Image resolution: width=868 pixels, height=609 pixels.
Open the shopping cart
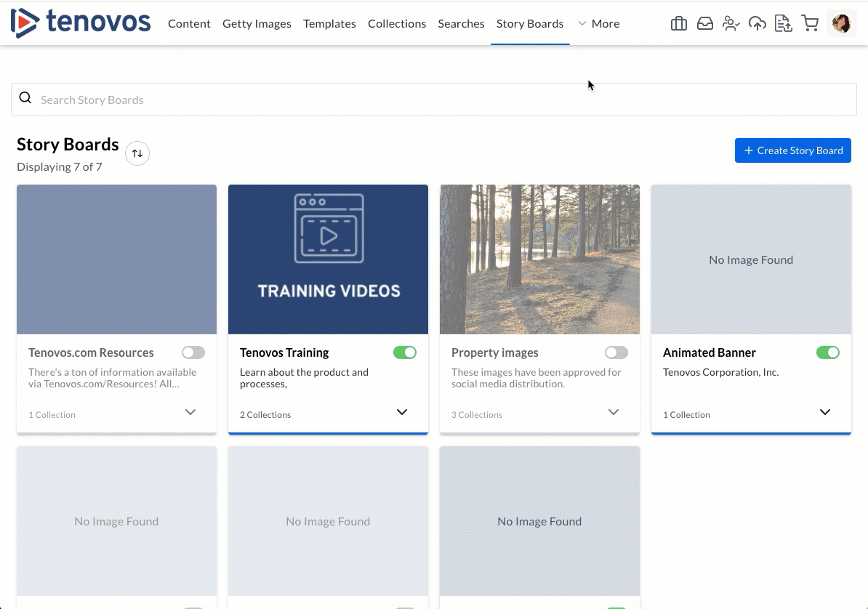click(x=810, y=23)
